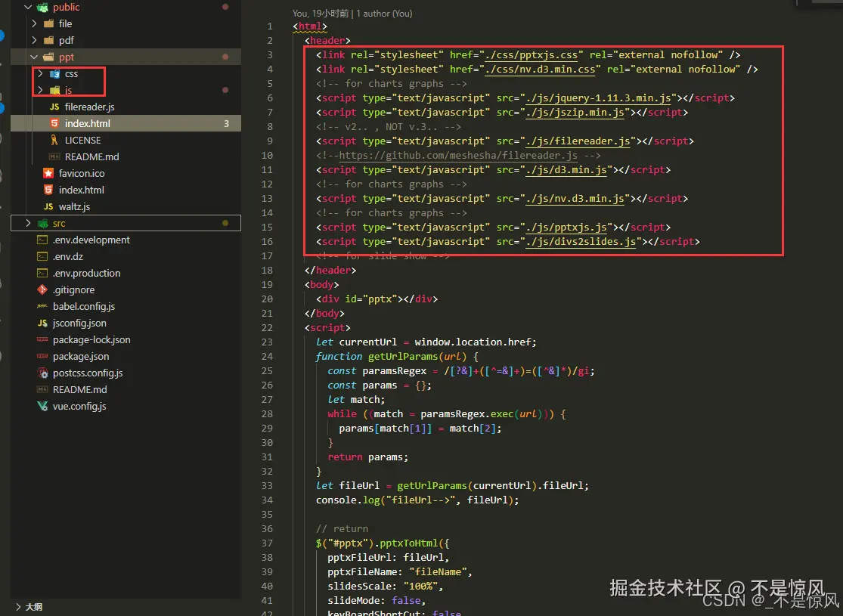843x616 pixels.
Task: Click the div id="pptx" line
Action: point(377,299)
